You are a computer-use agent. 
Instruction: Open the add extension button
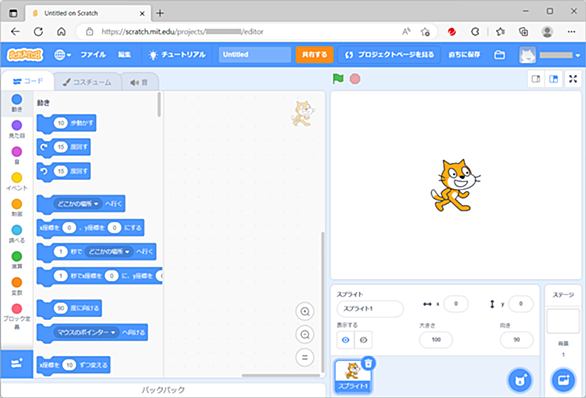tap(17, 364)
